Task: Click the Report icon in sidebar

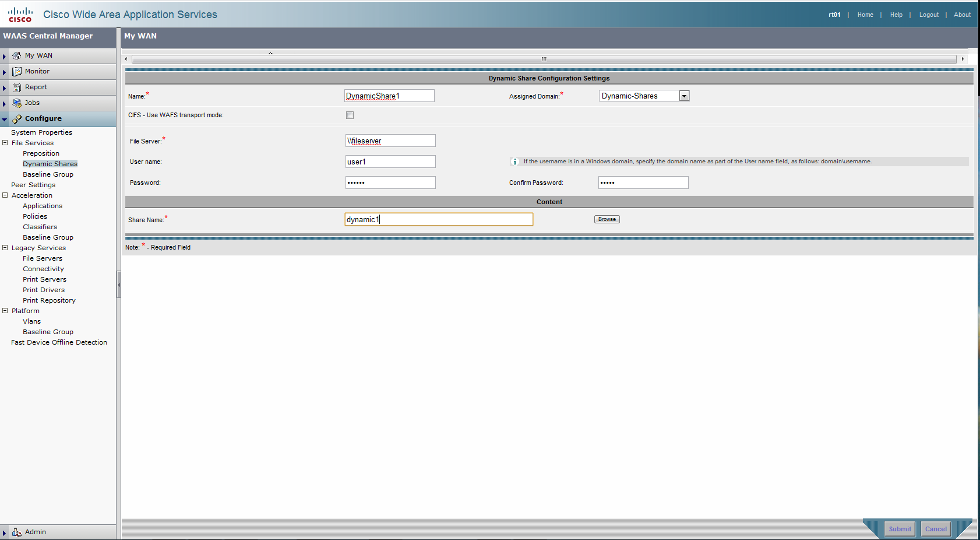Action: 17,87
